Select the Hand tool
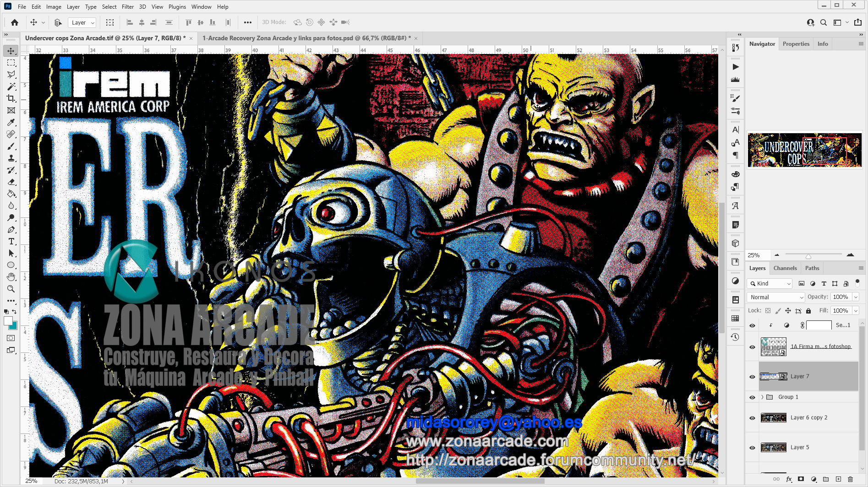Screen dimensions: 868x487 coord(11,277)
